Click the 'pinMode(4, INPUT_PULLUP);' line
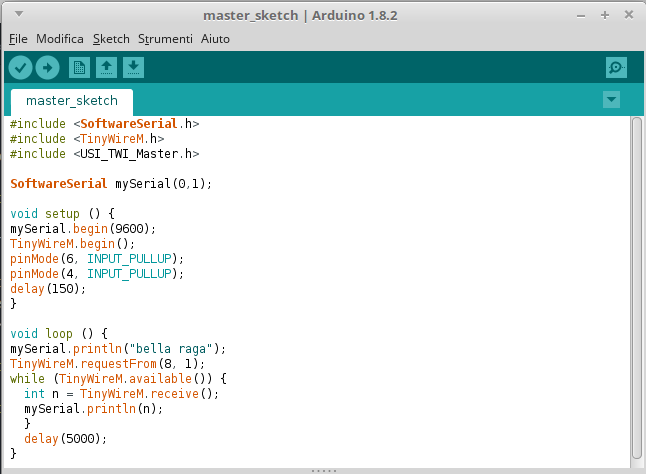 pyautogui.click(x=97, y=273)
